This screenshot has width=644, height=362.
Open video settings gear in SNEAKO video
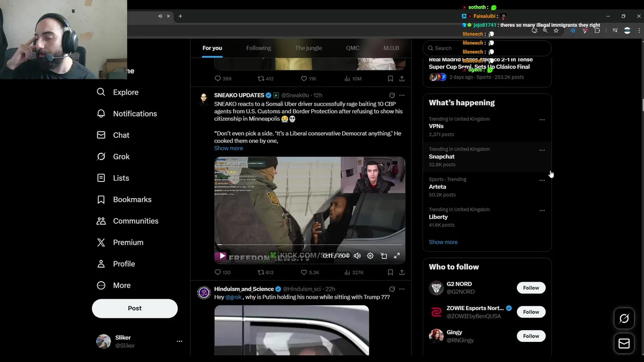(370, 256)
